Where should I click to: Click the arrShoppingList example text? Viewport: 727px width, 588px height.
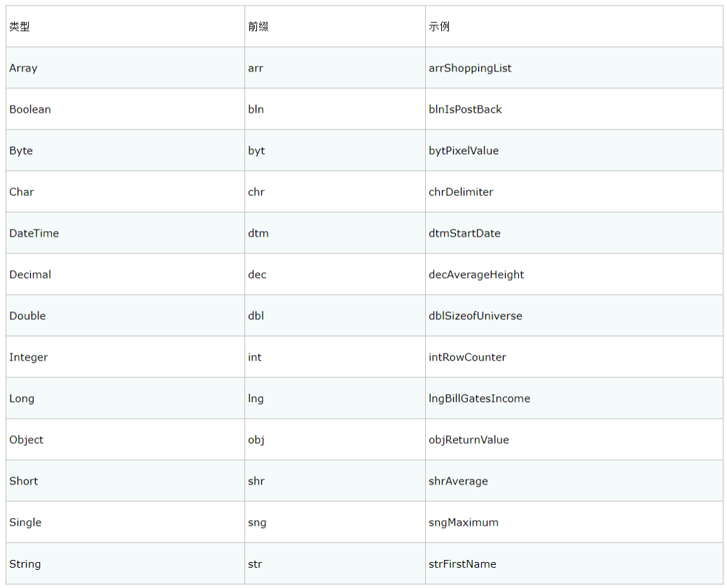(x=470, y=68)
